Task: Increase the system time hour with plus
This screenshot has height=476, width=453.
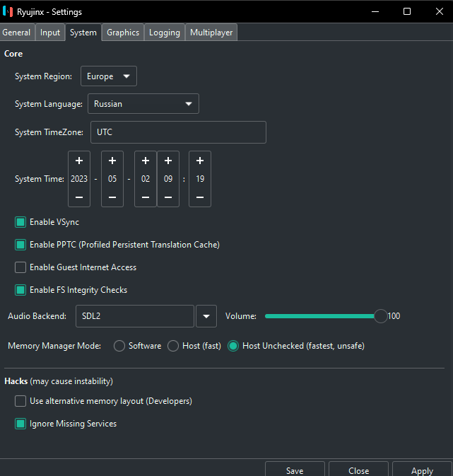Action: (168, 161)
